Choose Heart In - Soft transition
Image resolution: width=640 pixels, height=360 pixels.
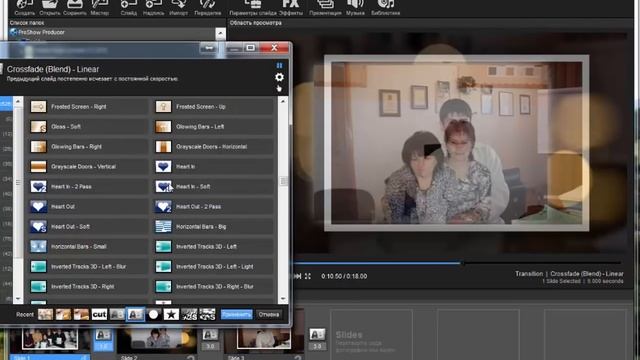pyautogui.click(x=213, y=187)
